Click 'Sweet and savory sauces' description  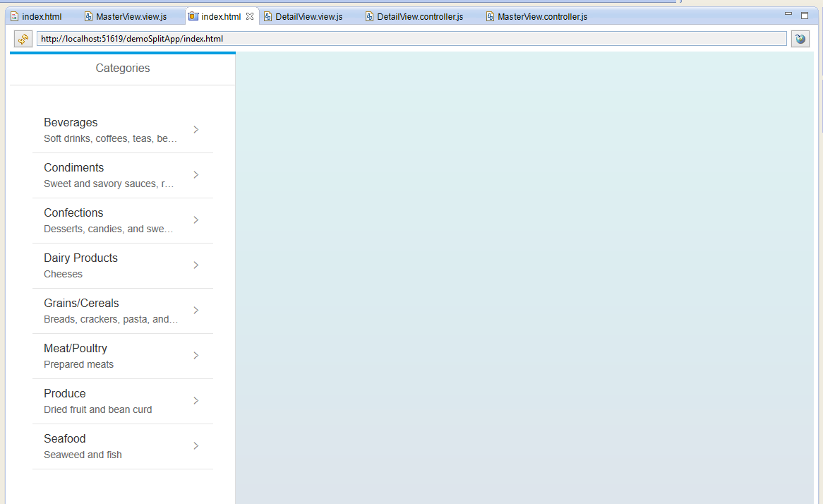(x=109, y=184)
